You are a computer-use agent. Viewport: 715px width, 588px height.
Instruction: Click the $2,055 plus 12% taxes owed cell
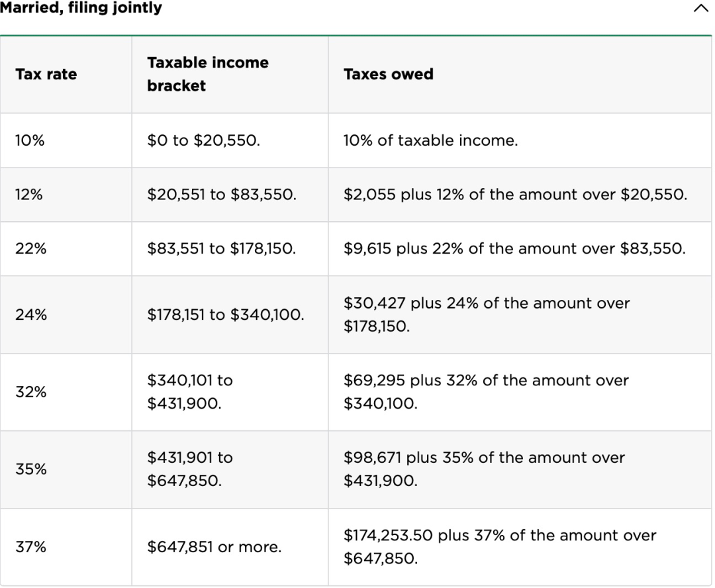click(x=516, y=195)
